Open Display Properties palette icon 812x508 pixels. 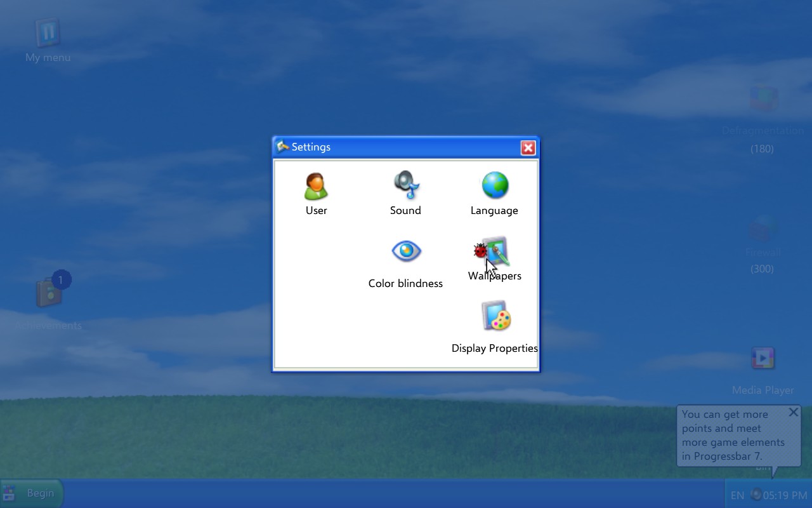pos(495,317)
